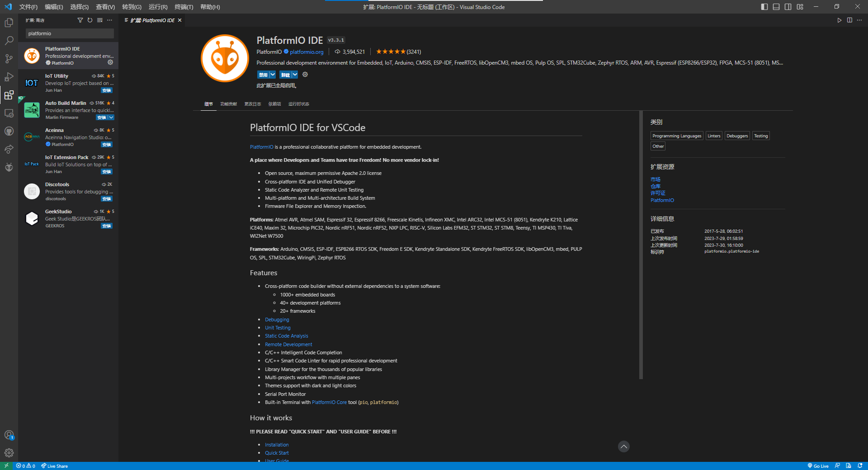Open the Remote Development link
Viewport: 868px width, 470px height.
(x=288, y=344)
